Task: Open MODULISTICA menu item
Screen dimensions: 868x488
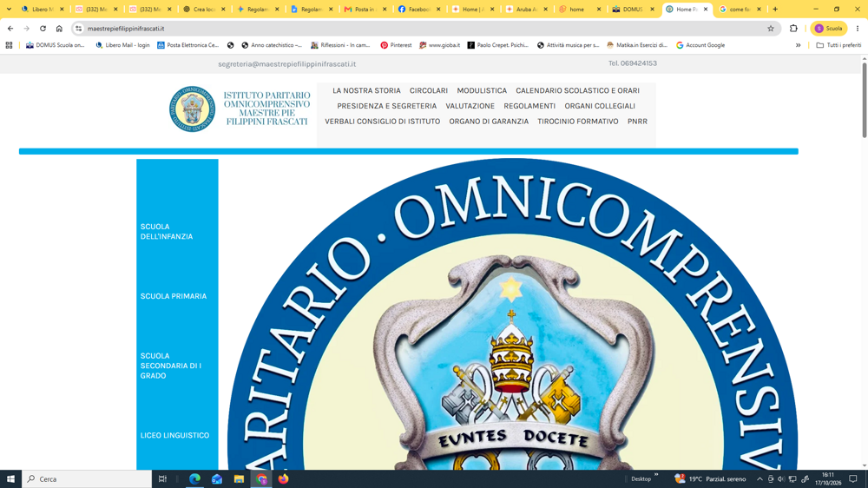Action: point(482,90)
